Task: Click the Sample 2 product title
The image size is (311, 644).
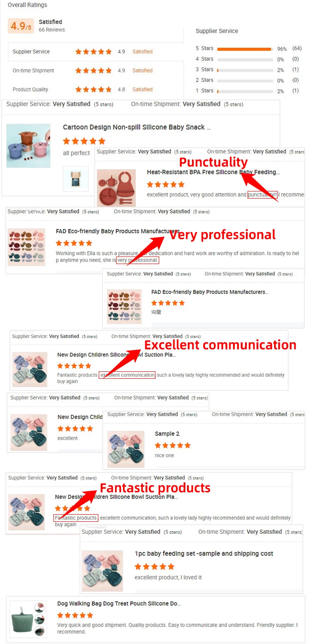Action: 167,434
